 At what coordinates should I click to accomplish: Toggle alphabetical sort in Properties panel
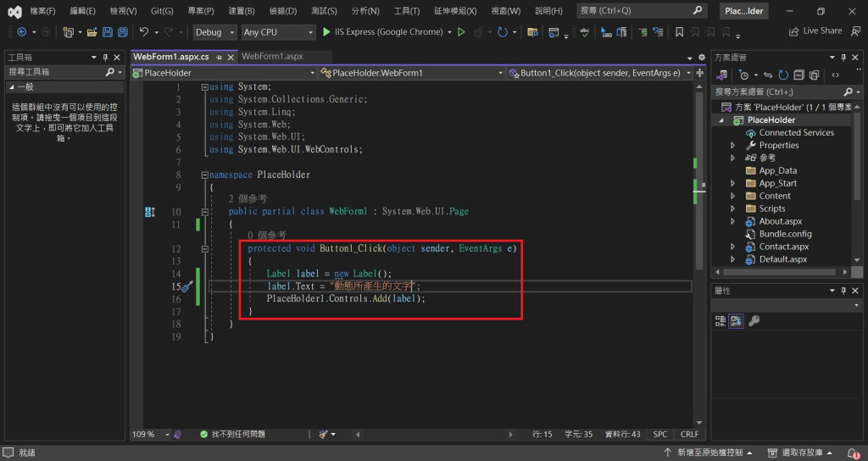[736, 320]
